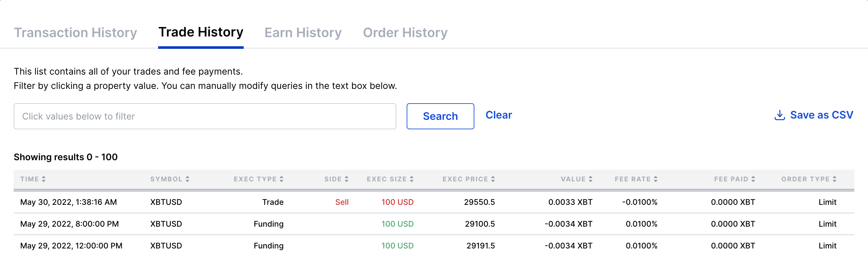Focus the filter query text box
The height and width of the screenshot is (254, 868).
pos(205,116)
